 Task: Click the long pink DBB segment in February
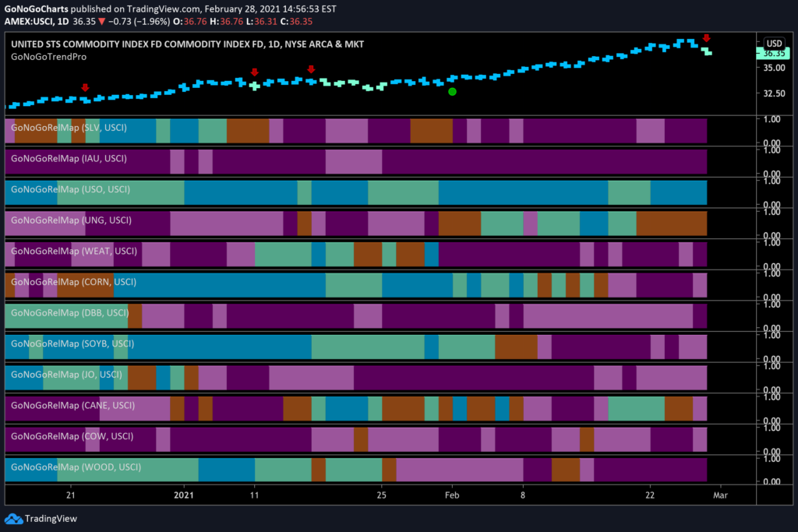pyautogui.click(x=608, y=316)
